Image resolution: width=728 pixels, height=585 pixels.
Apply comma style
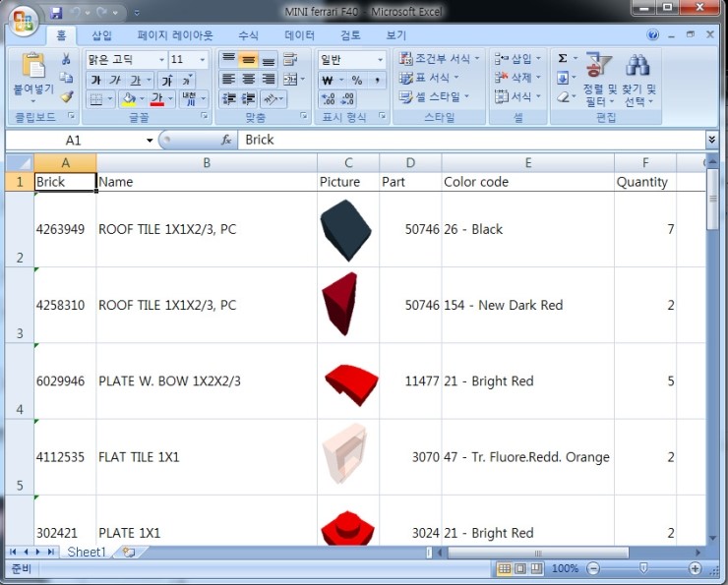pyautogui.click(x=377, y=81)
